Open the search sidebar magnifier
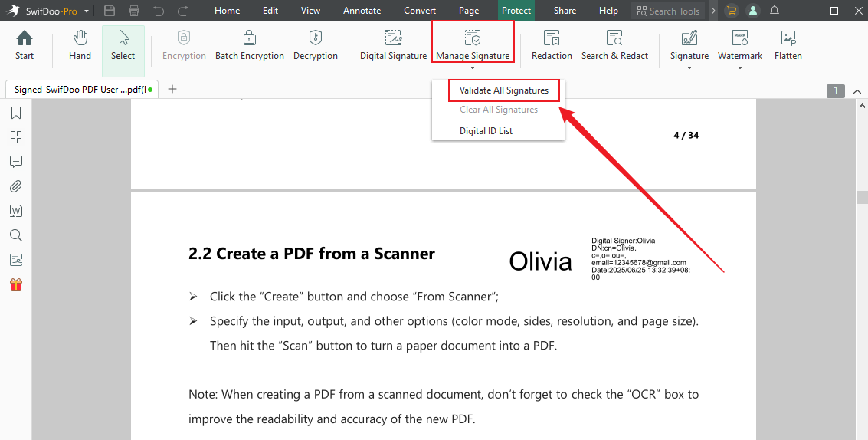This screenshot has height=440, width=868. click(16, 235)
